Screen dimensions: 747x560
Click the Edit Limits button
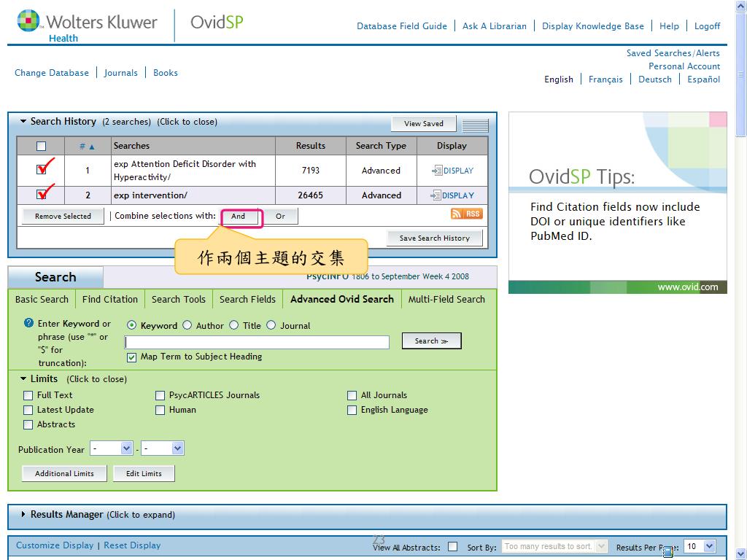144,473
